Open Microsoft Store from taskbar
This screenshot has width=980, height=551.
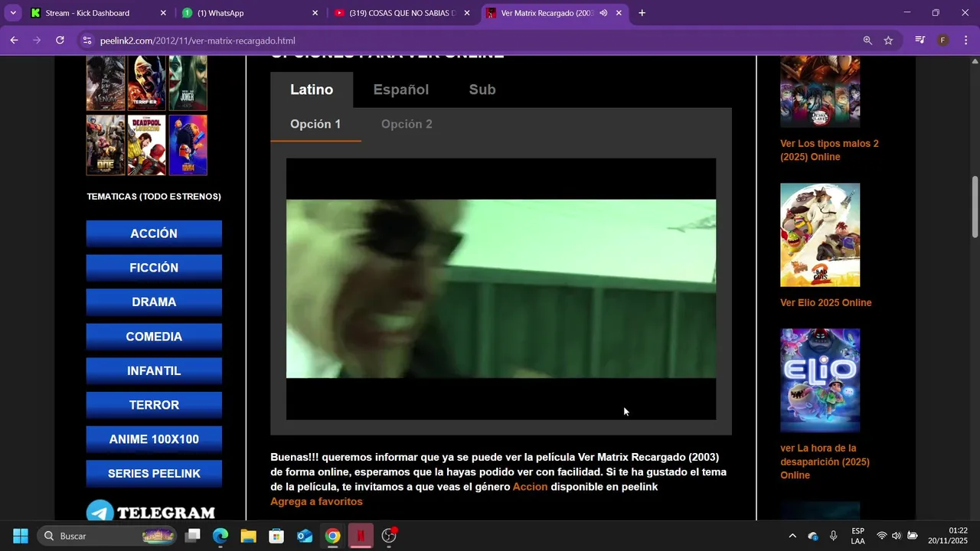click(276, 536)
